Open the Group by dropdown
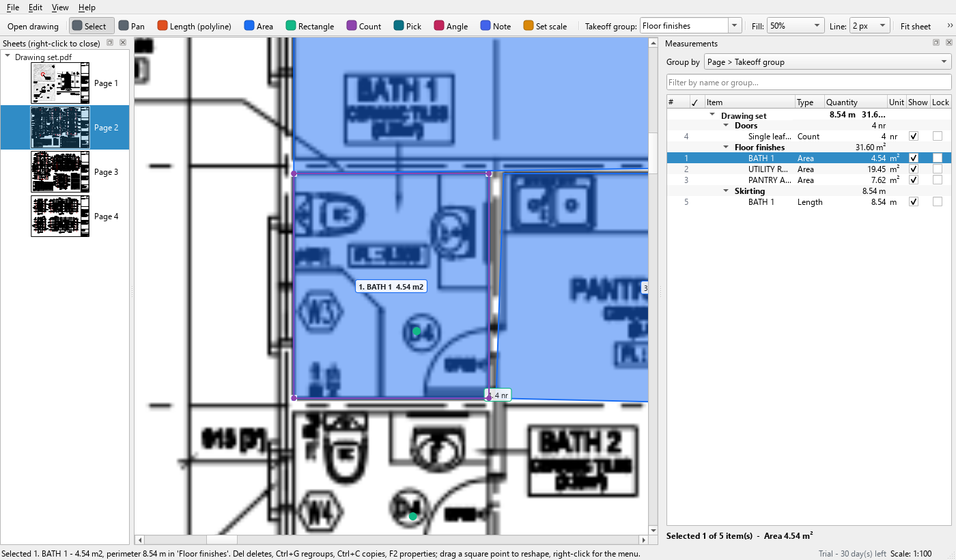 point(828,61)
